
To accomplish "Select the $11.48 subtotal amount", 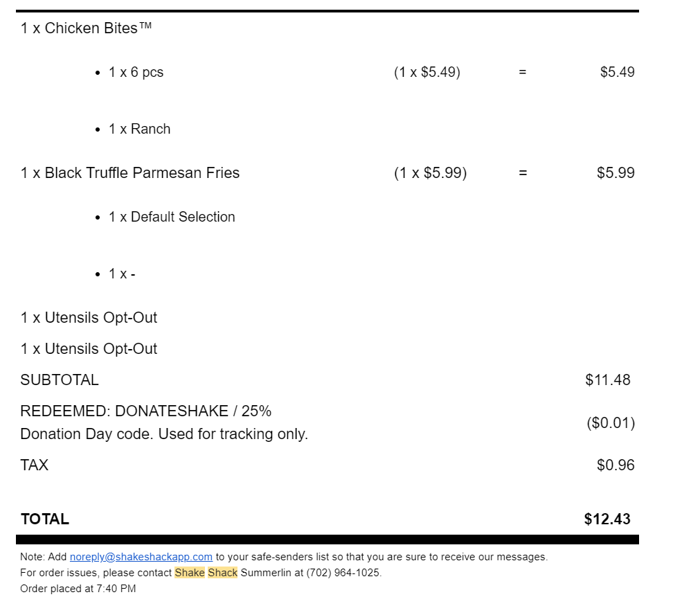I will (608, 380).
